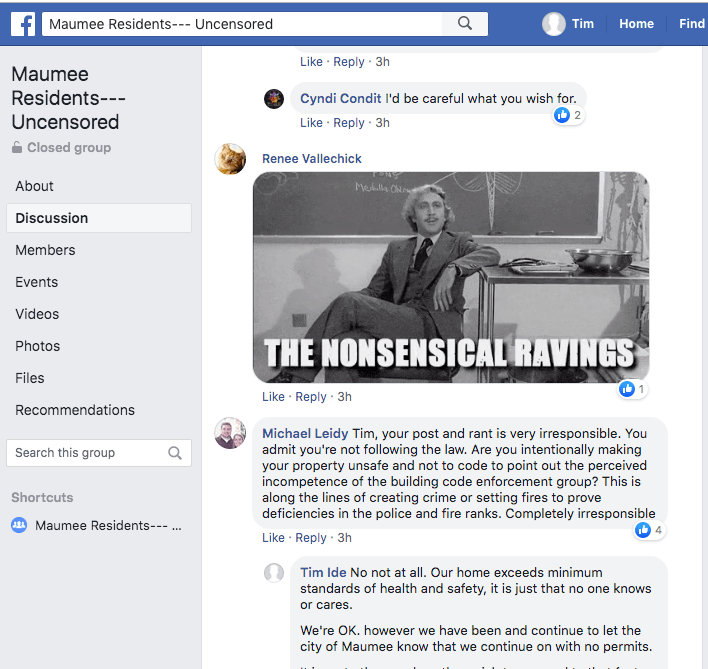The height and width of the screenshot is (669, 708).
Task: Click Home in the top navigation
Action: click(x=636, y=24)
